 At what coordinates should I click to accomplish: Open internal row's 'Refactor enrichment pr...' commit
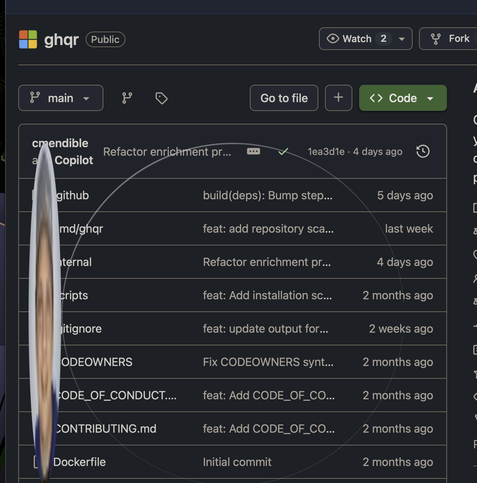(x=267, y=262)
